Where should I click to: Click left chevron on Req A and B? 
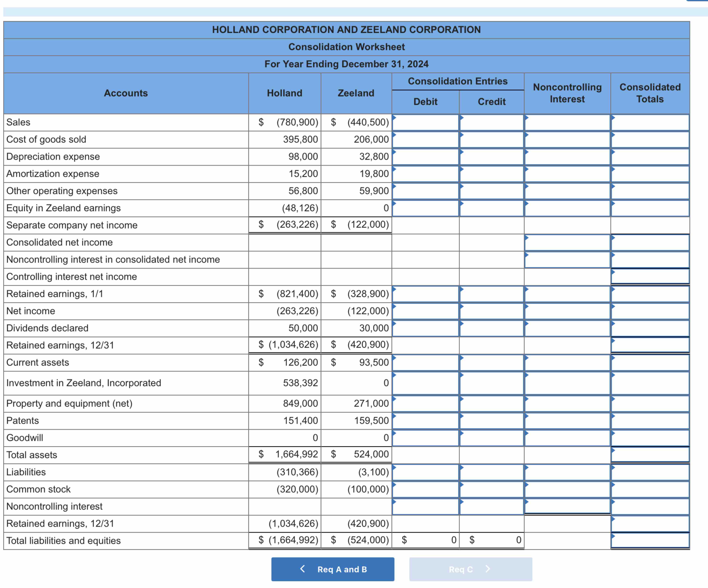click(302, 569)
